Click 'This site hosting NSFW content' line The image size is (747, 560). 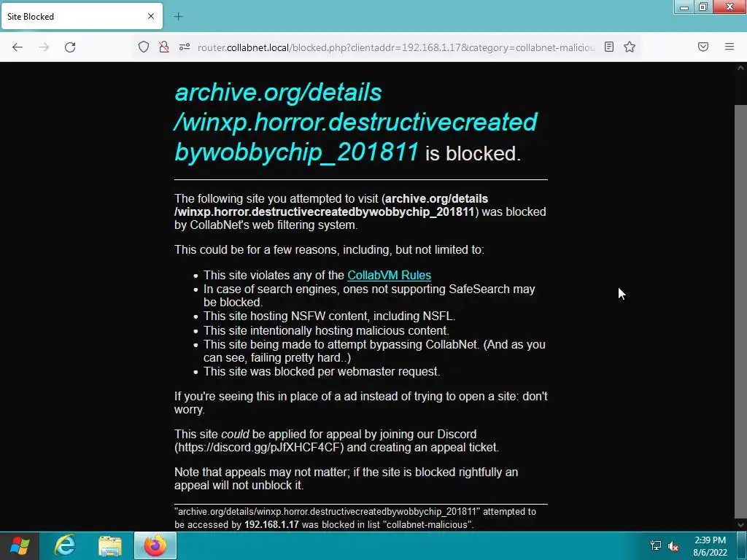(x=329, y=316)
